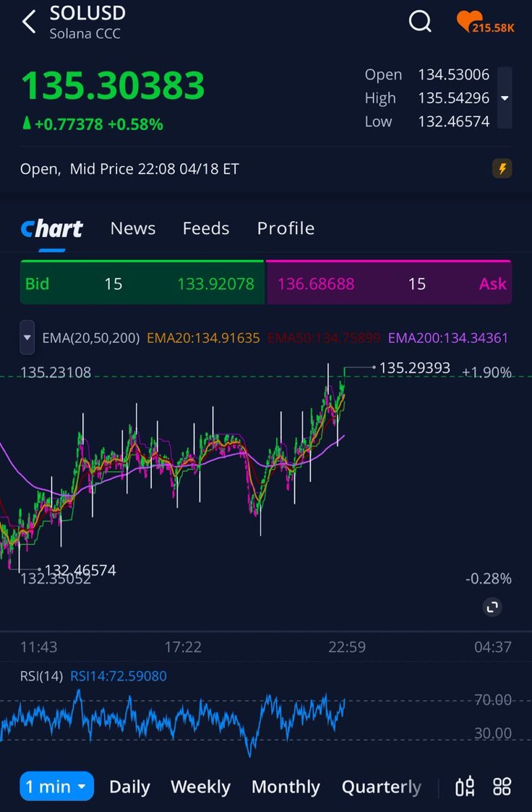532x812 pixels.
Task: Tap the Low 132.46574 header value
Action: coord(454,121)
